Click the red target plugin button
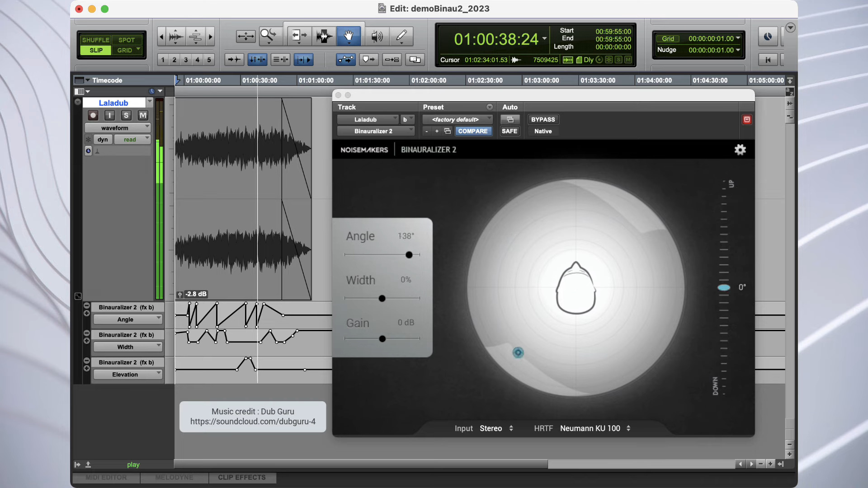This screenshot has width=868, height=488. [747, 119]
